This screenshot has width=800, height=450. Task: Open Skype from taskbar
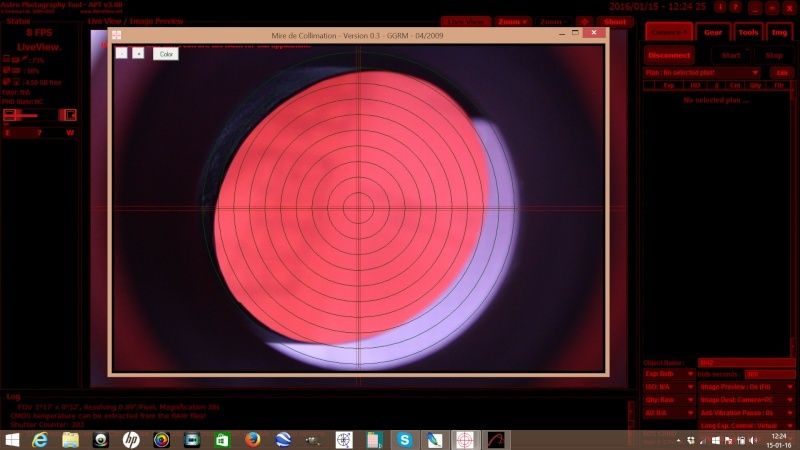pyautogui.click(x=405, y=440)
